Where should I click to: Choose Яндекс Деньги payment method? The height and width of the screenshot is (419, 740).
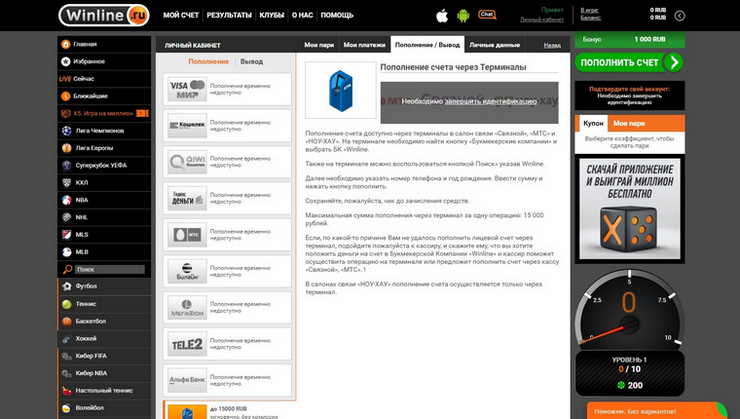227,198
